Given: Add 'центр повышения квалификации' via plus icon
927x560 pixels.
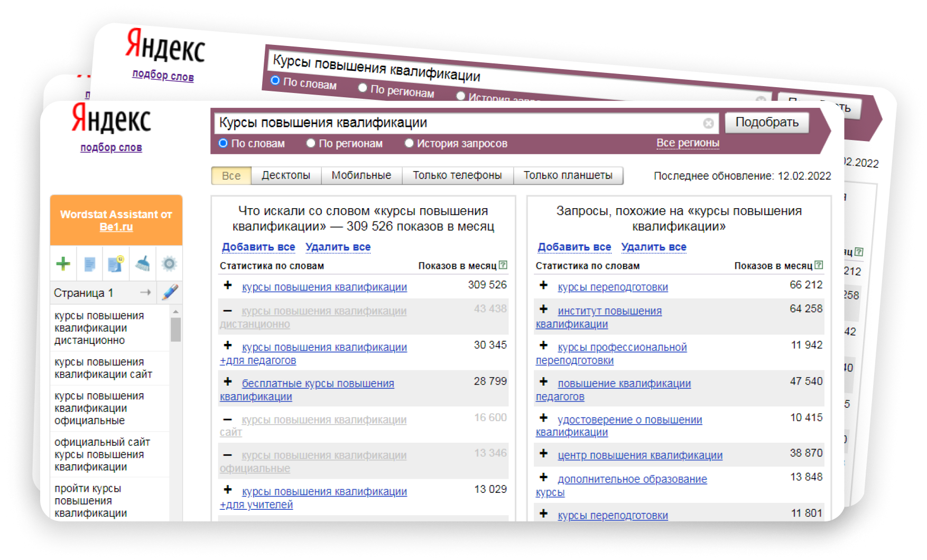Looking at the screenshot, I should click(543, 453).
